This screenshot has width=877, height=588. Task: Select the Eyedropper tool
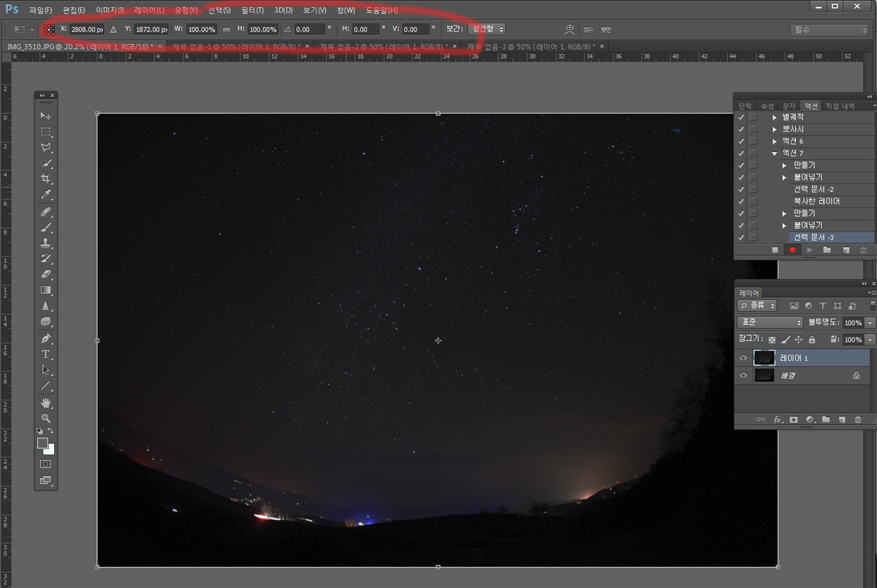46,195
